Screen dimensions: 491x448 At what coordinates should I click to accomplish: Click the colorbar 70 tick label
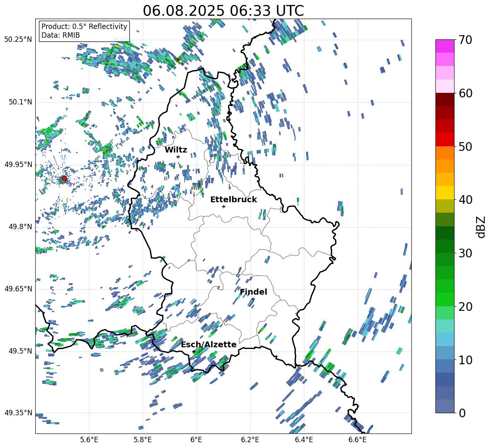[465, 40]
